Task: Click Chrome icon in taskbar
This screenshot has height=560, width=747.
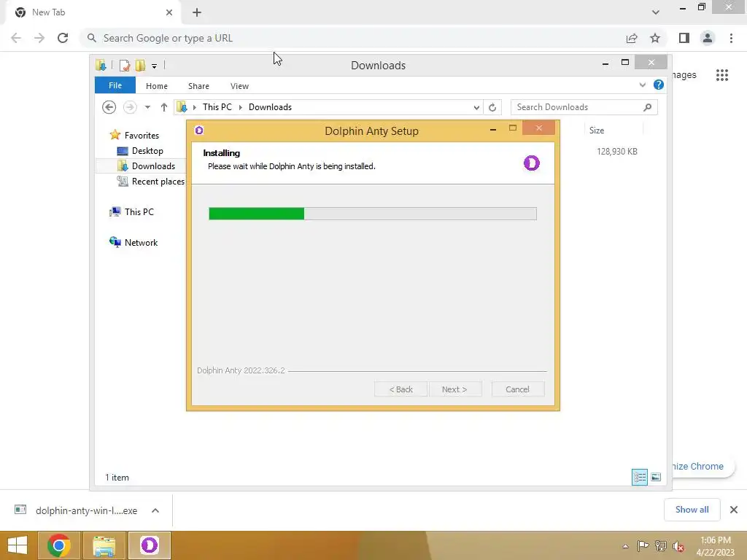Action: tap(58, 545)
